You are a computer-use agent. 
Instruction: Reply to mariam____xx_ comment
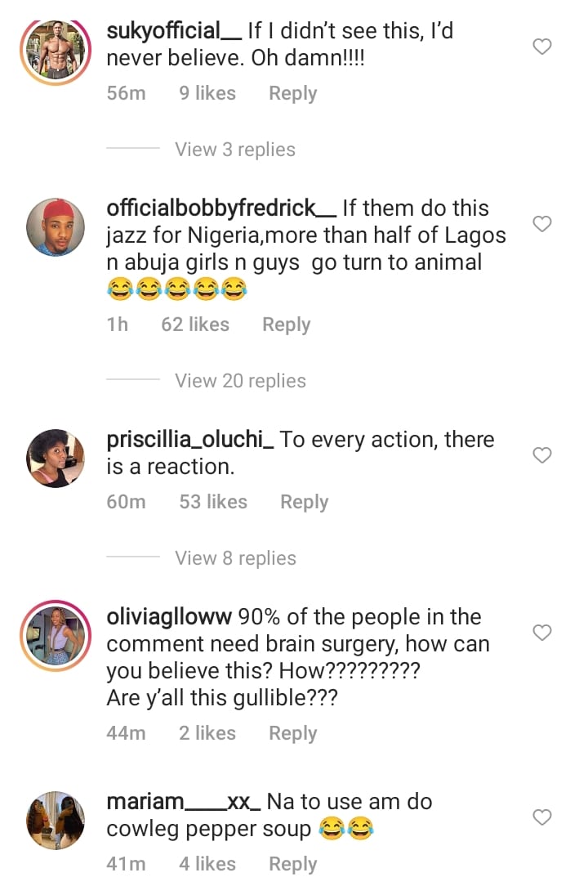292,864
